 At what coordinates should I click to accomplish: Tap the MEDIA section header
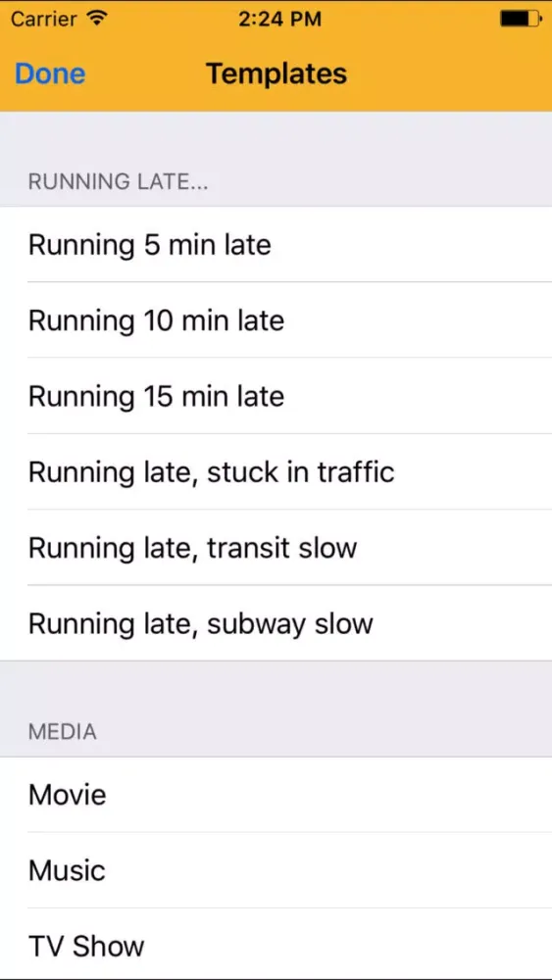[63, 732]
